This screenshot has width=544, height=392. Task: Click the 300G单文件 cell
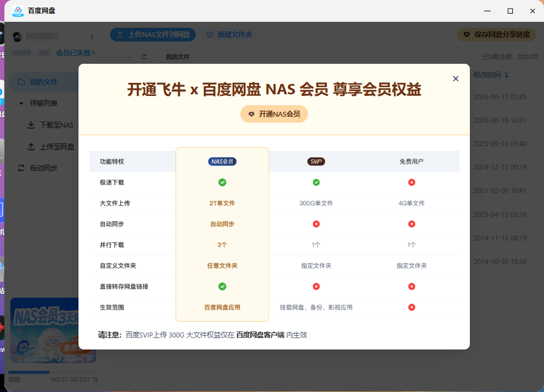[x=316, y=203]
